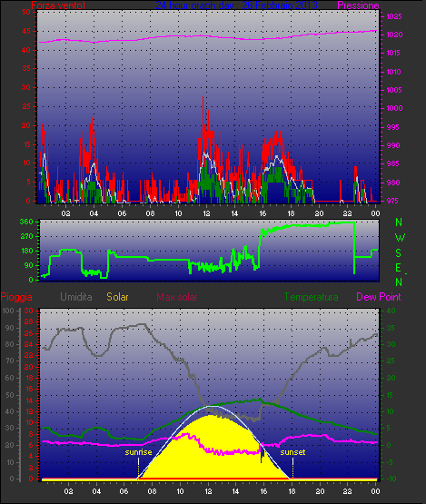Click the 360 value on direction axis

pyautogui.click(x=26, y=222)
